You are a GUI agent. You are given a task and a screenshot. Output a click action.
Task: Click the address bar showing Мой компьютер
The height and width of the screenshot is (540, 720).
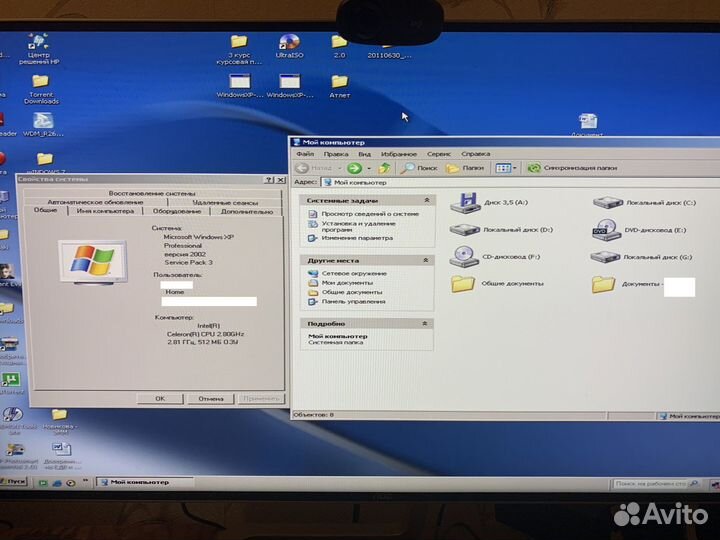pyautogui.click(x=519, y=182)
